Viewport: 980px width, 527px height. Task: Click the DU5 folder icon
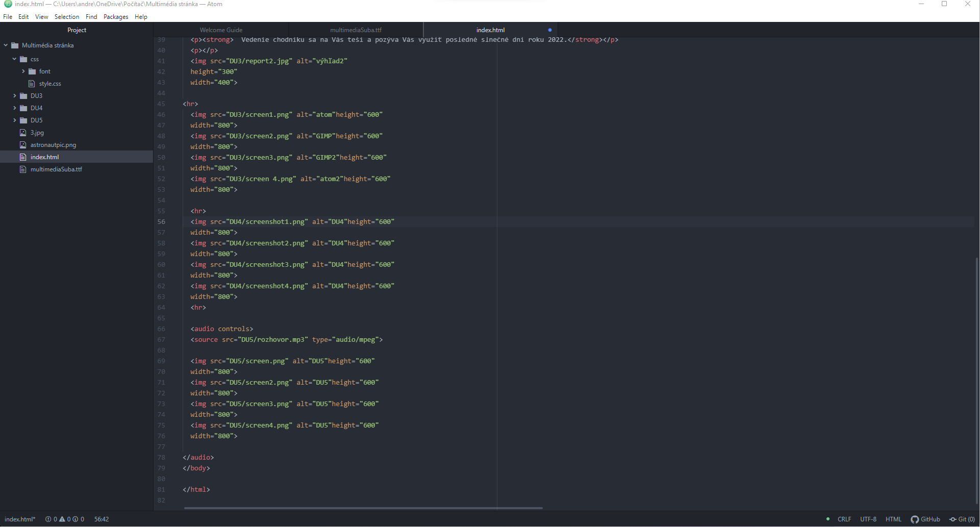pos(23,120)
